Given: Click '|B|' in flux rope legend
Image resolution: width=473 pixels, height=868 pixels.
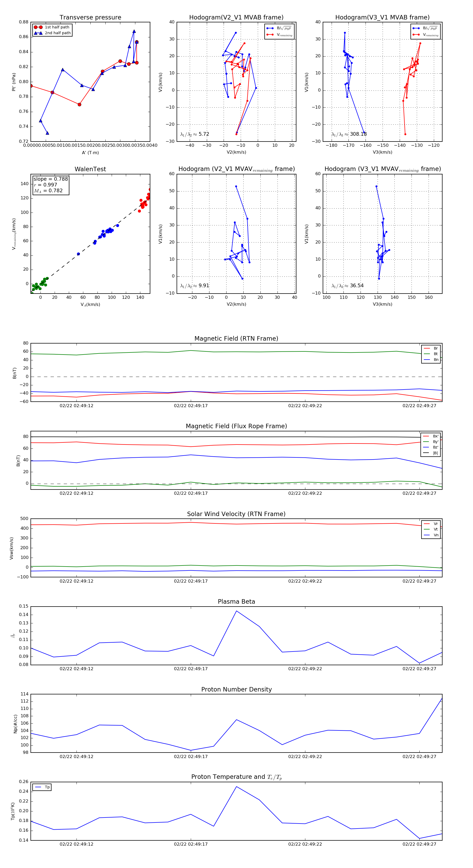Looking at the screenshot, I should (431, 453).
